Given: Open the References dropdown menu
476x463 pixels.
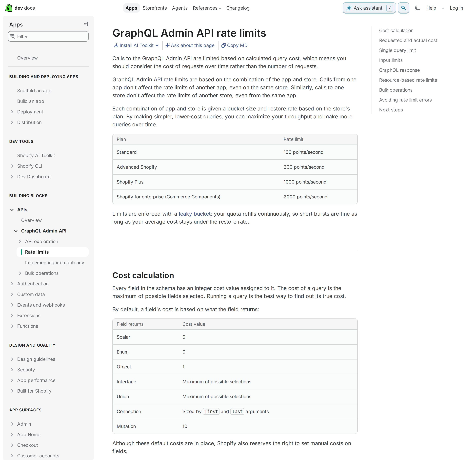Looking at the screenshot, I should [207, 8].
